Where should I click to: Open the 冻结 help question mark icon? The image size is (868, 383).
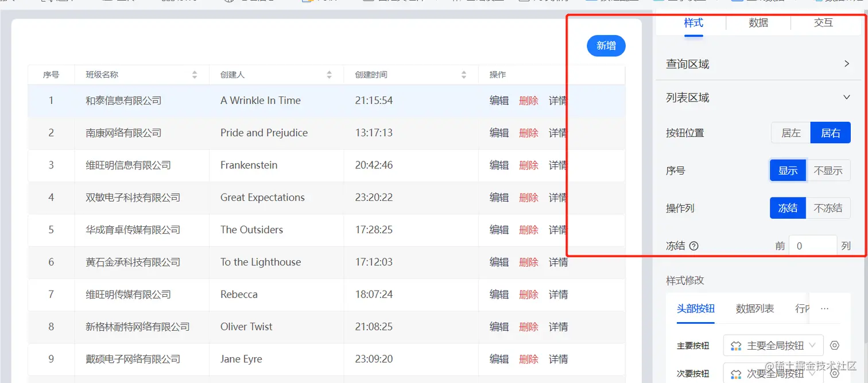[693, 246]
